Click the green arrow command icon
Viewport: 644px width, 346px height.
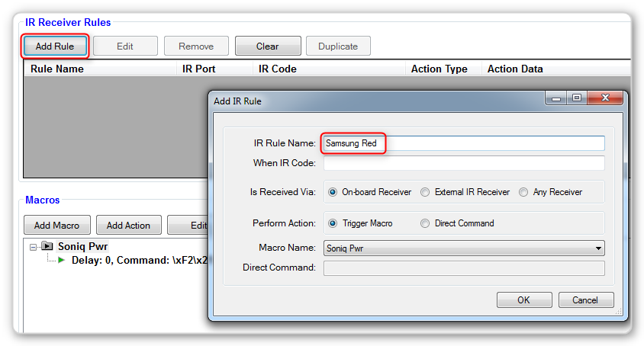(x=62, y=260)
